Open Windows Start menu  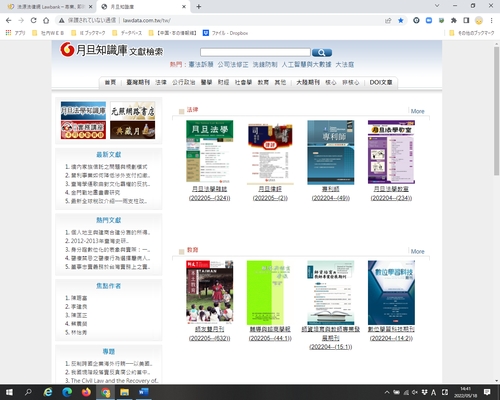9,392
